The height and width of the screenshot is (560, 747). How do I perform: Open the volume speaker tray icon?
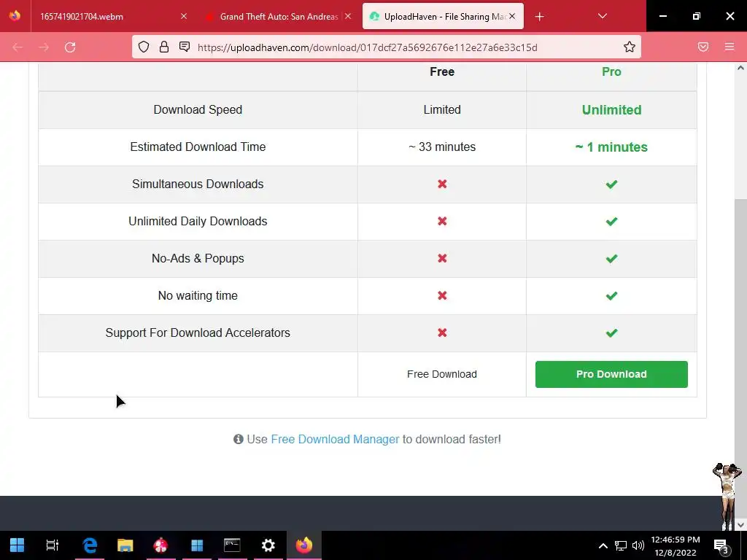click(638, 545)
